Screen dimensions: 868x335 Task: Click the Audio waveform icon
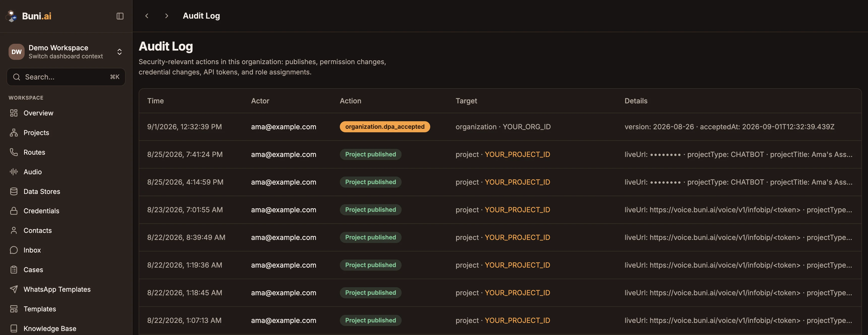coord(14,172)
